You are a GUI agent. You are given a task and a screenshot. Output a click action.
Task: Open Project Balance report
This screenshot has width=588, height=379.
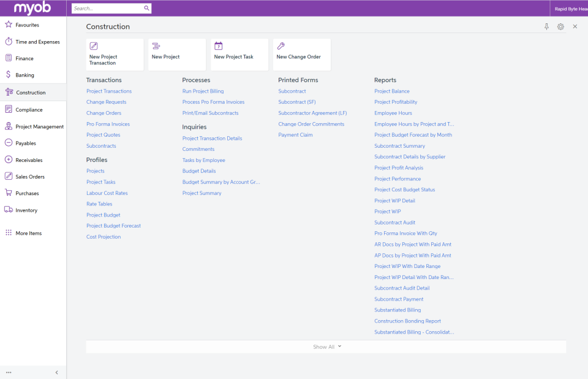(x=392, y=91)
